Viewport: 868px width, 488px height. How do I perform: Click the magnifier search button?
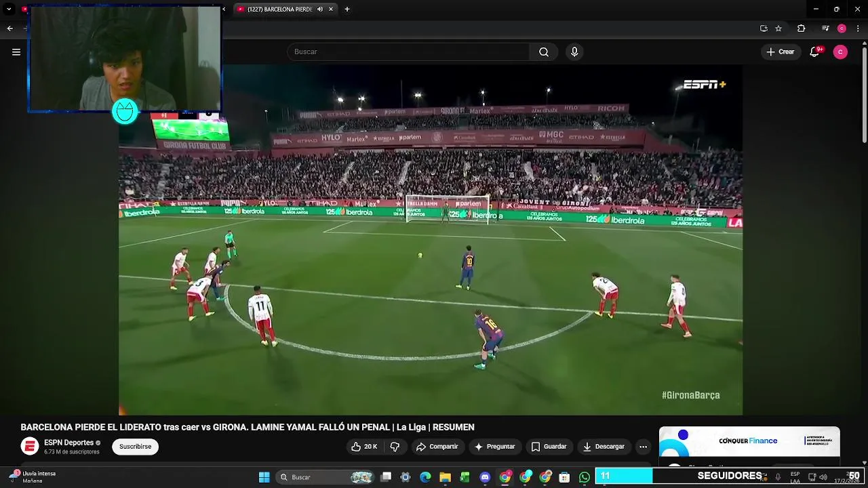click(544, 52)
